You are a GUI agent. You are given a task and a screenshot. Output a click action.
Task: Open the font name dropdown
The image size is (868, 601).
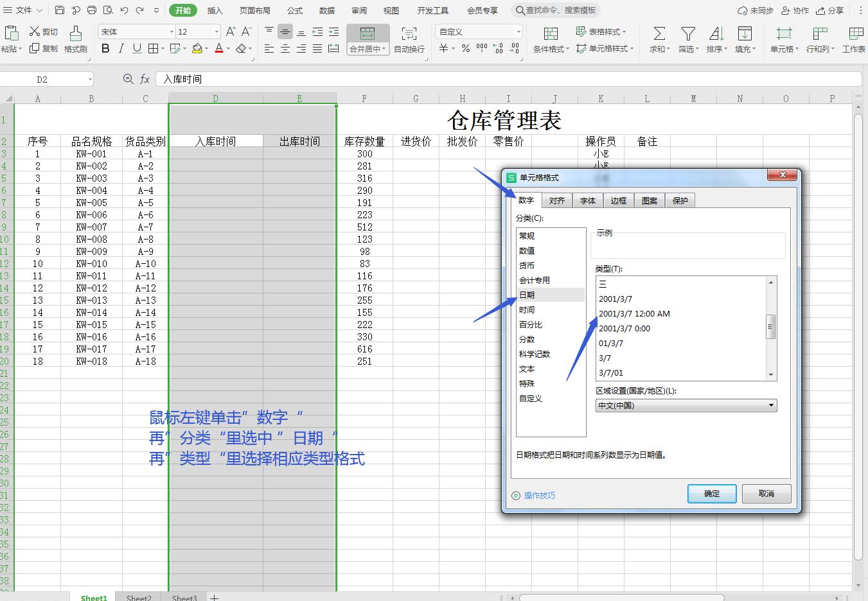172,31
